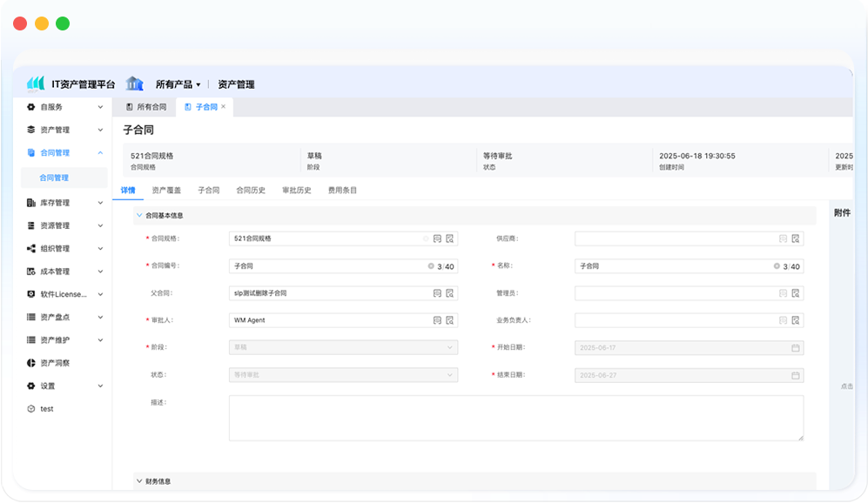The height and width of the screenshot is (503, 868).
Task: Click the 组织管理 icon in sidebar
Action: tap(31, 249)
